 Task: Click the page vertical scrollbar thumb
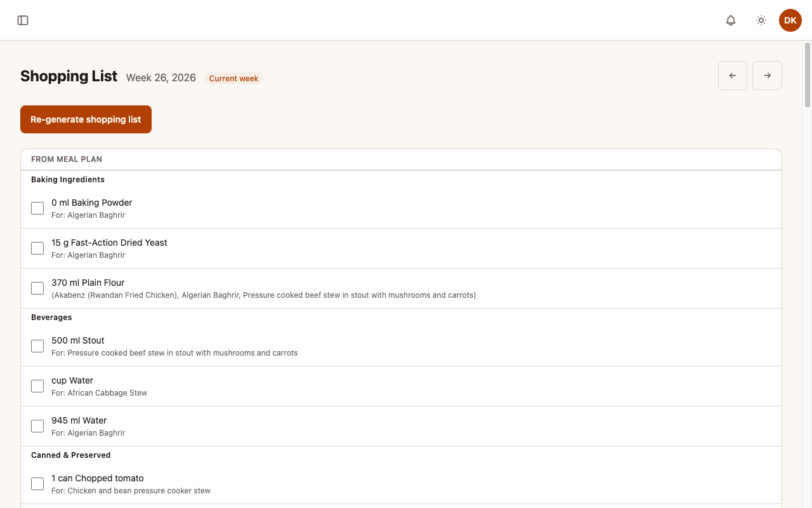[x=808, y=75]
